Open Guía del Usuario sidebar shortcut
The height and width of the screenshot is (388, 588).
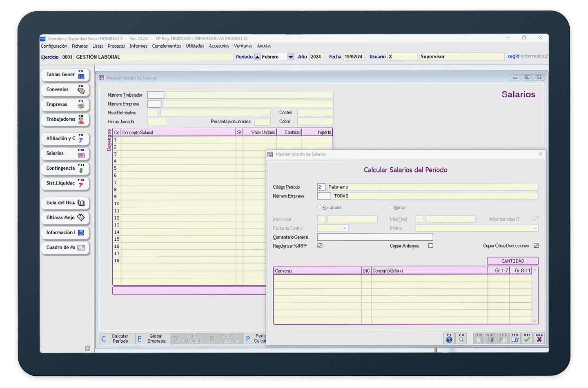65,203
